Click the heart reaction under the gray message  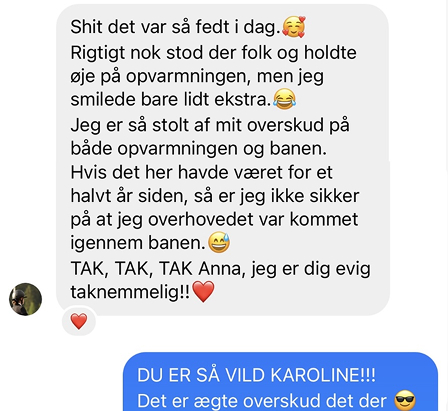click(79, 321)
